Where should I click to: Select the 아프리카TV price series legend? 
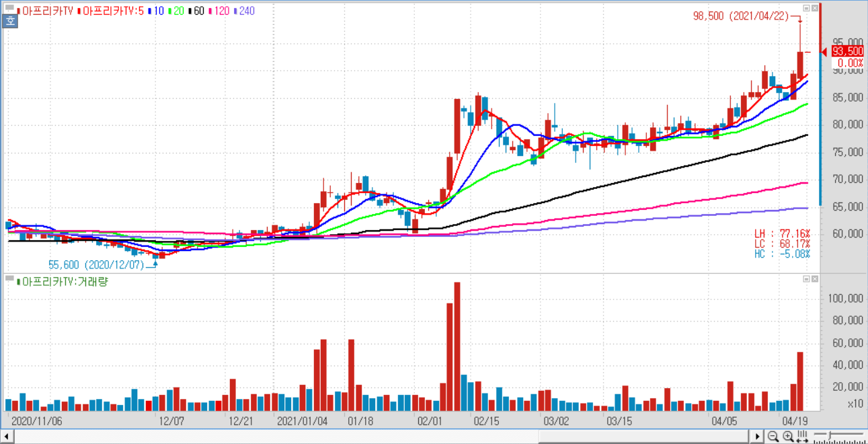click(x=46, y=11)
